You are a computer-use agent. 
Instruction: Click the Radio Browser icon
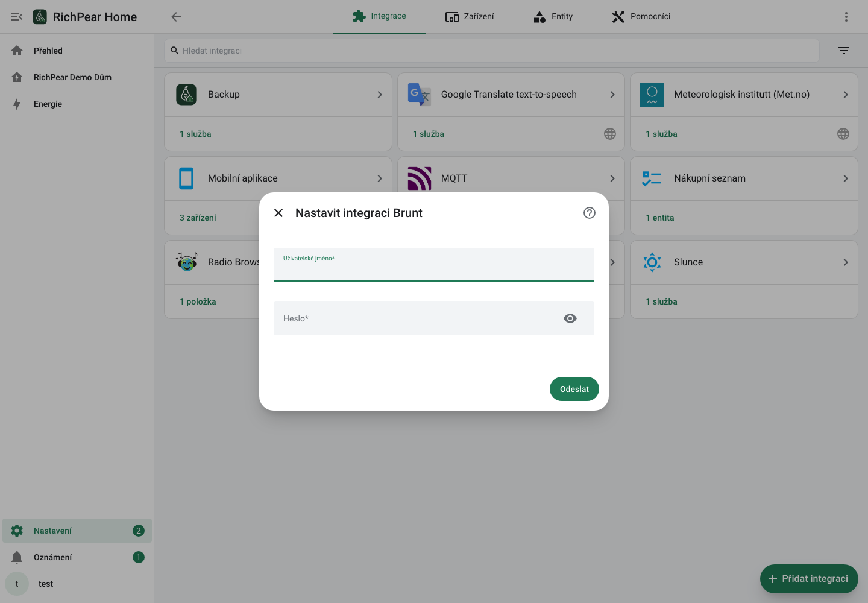[x=186, y=262]
